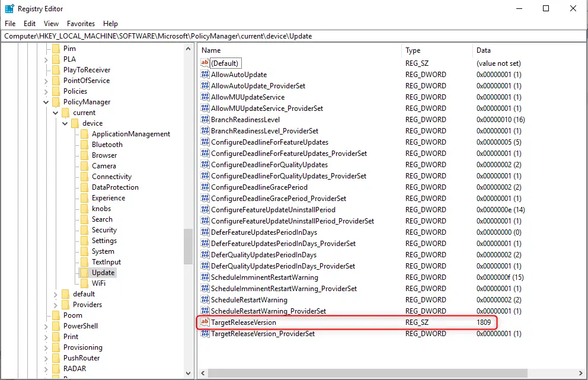588x380 pixels.
Task: Click the PolicyManager folder icon
Action: (56, 102)
